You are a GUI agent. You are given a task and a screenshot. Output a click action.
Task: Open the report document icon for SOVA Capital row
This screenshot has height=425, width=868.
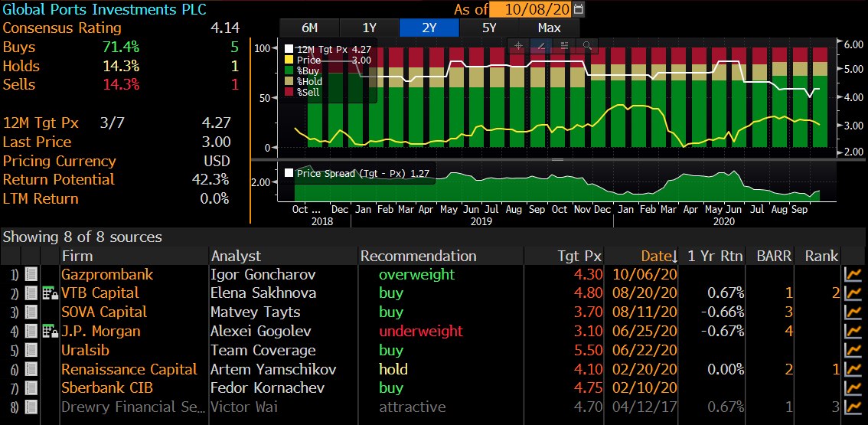[x=31, y=312]
